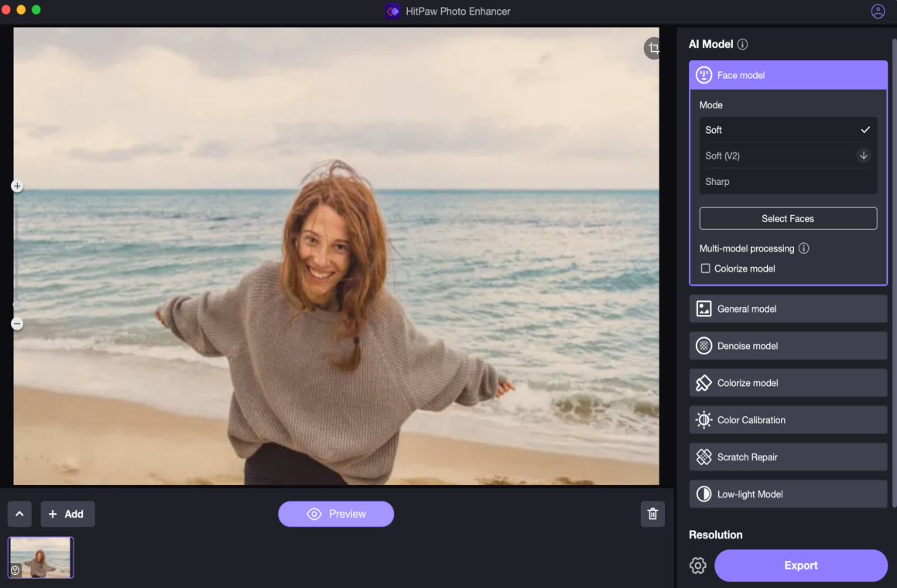The height and width of the screenshot is (588, 897).
Task: Add another photo with Add button
Action: [67, 514]
